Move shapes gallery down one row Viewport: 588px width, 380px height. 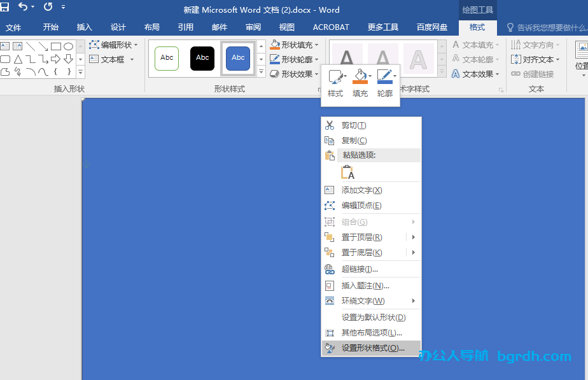click(x=81, y=59)
